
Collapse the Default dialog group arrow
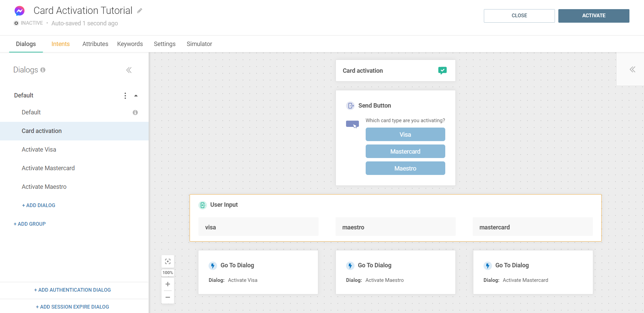click(x=136, y=96)
